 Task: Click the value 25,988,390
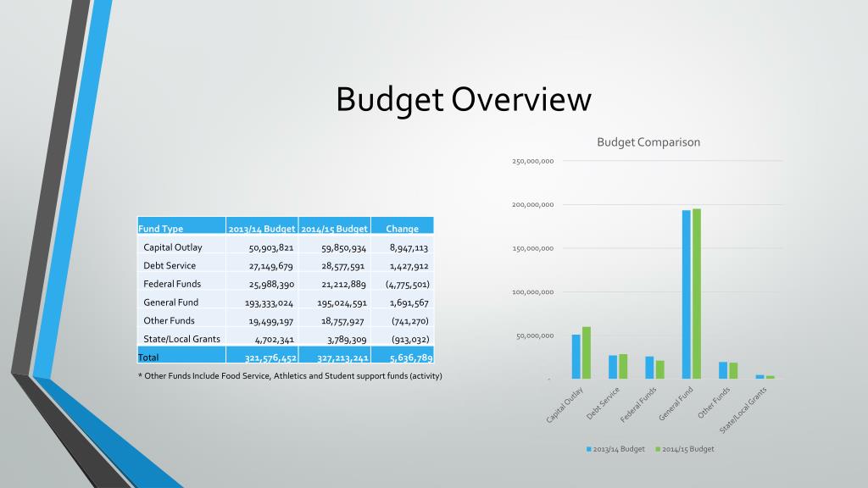[271, 285]
